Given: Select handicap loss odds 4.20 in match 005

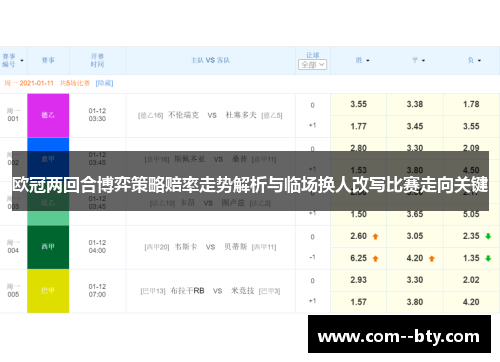Looking at the screenshot, I should (471, 302).
